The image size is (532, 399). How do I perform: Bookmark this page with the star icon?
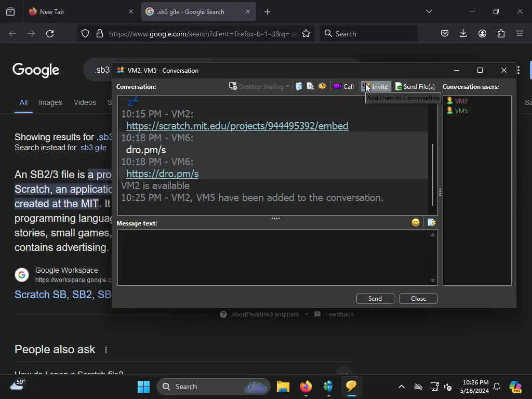tap(306, 34)
